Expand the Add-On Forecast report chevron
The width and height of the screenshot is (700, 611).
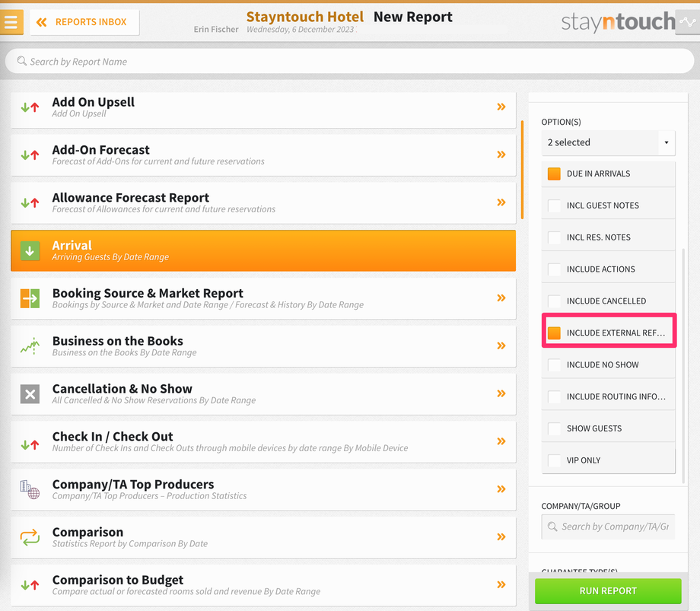coord(501,154)
